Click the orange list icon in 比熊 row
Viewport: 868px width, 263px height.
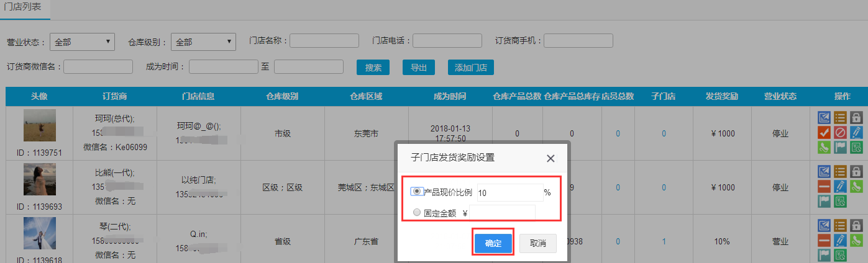tap(840, 172)
